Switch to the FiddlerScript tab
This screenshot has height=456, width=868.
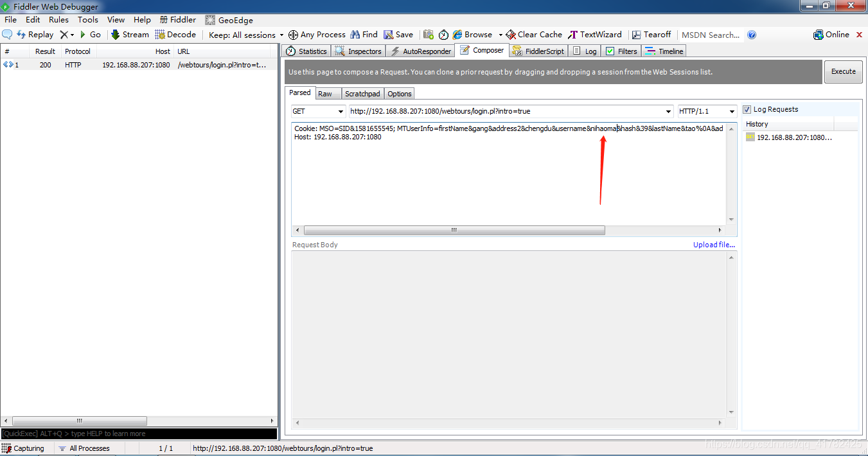tap(538, 51)
